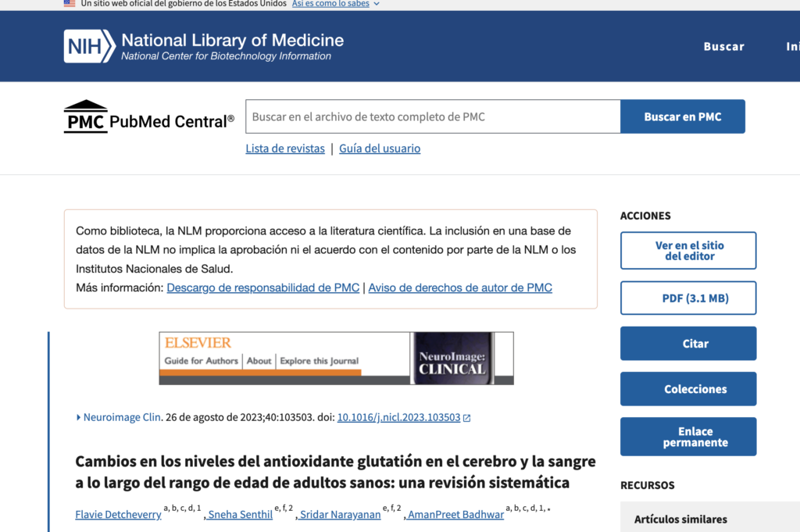Open 'Descargo de responsabilidad de PMC' link
Viewport: 800px width, 532px height.
tap(263, 287)
